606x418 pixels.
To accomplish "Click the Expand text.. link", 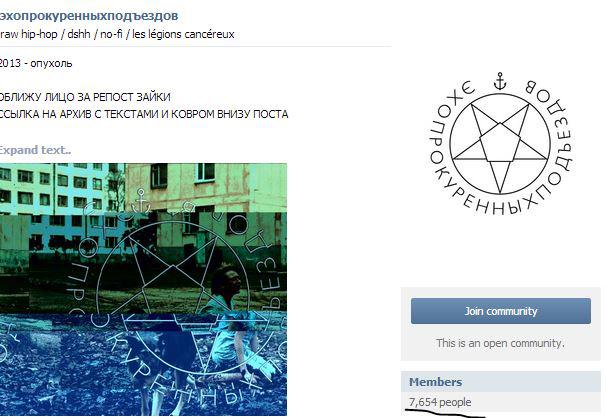I will (x=35, y=150).
